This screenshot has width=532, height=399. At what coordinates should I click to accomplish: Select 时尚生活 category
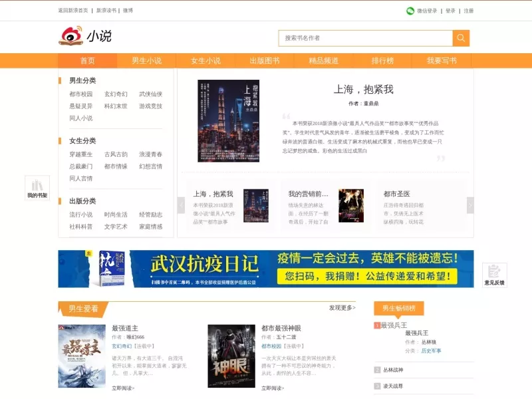pyautogui.click(x=116, y=214)
